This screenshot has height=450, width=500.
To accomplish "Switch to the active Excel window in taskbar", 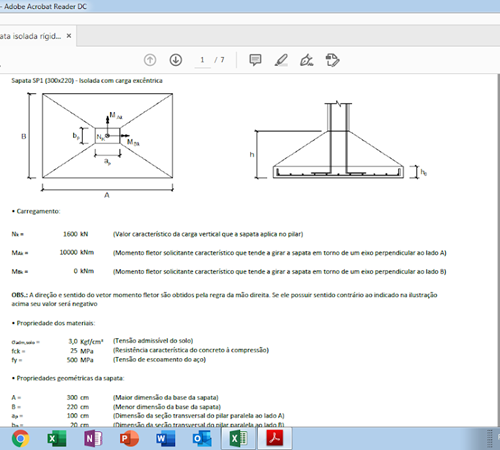I will [238, 438].
